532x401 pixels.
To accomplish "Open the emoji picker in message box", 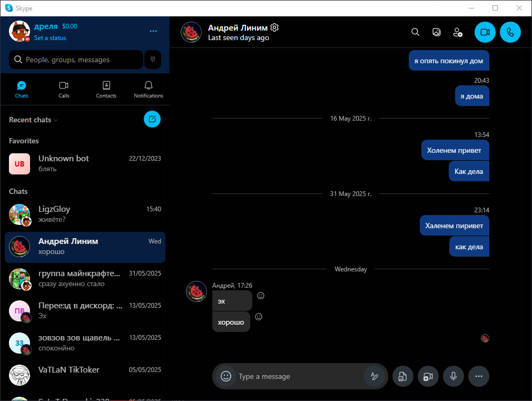I will (226, 376).
